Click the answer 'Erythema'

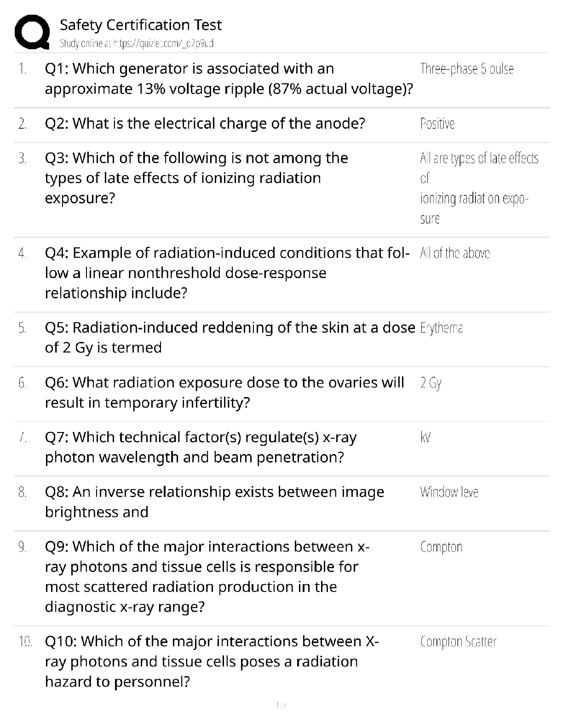pos(441,328)
